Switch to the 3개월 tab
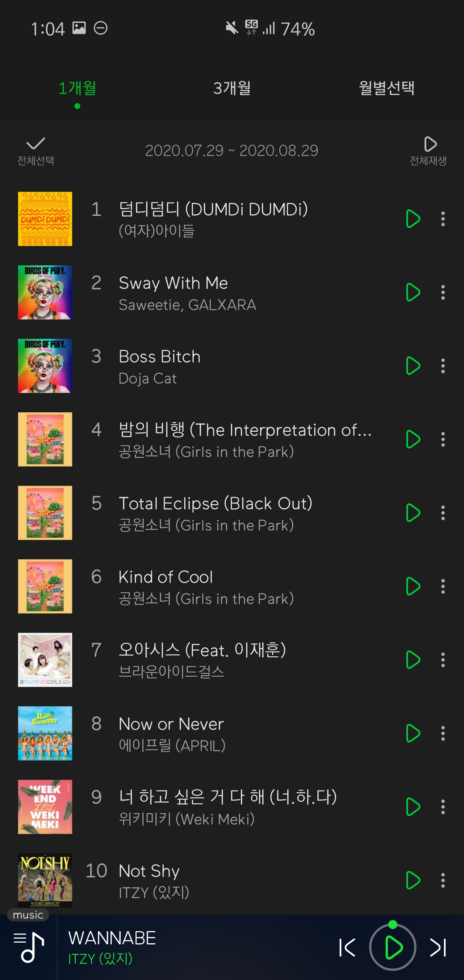The width and height of the screenshot is (464, 980). click(232, 88)
